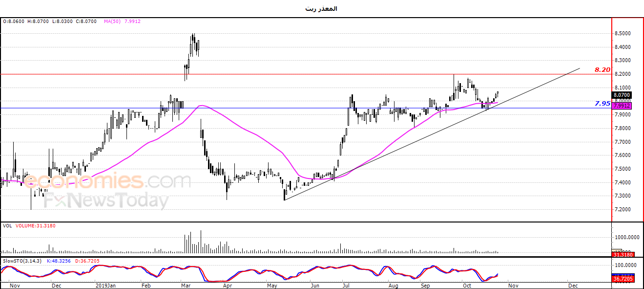The width and height of the screenshot is (644, 289).
Task: Click the "8.3000" price axis label
Action: 623,61
